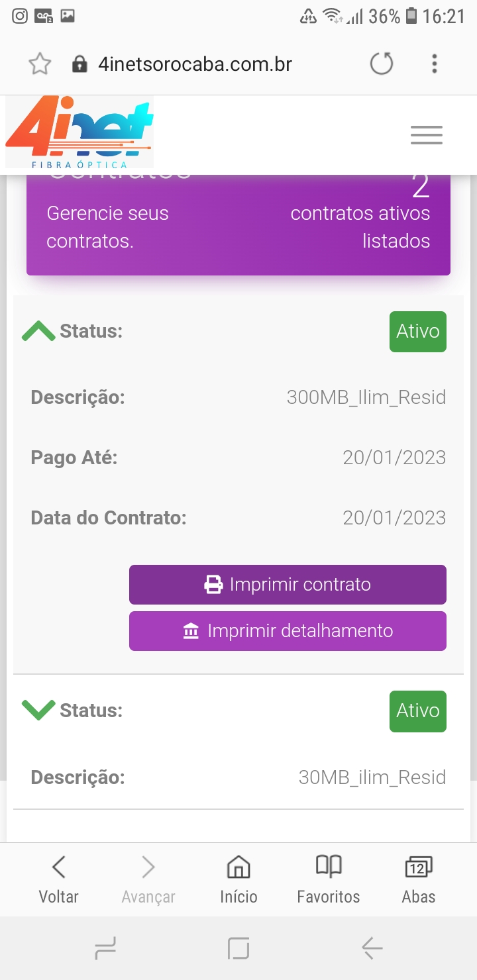The width and height of the screenshot is (477, 980).
Task: Open browser three-dot options menu
Action: coord(435,64)
